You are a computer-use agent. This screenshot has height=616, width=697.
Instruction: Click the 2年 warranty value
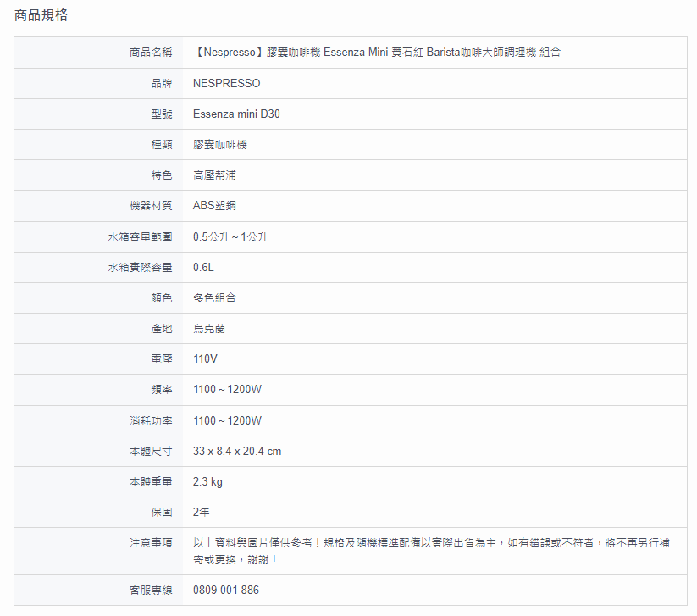click(202, 513)
